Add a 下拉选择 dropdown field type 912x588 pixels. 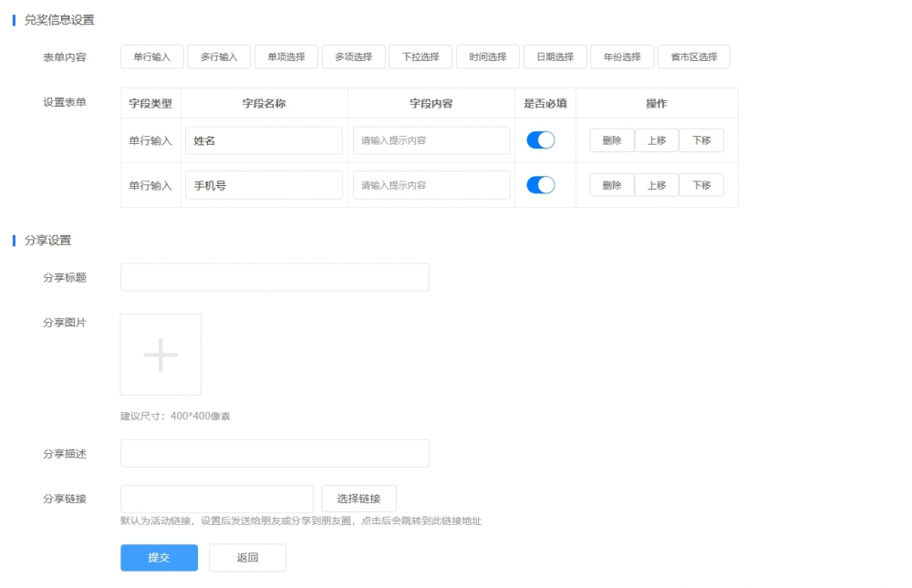click(420, 57)
